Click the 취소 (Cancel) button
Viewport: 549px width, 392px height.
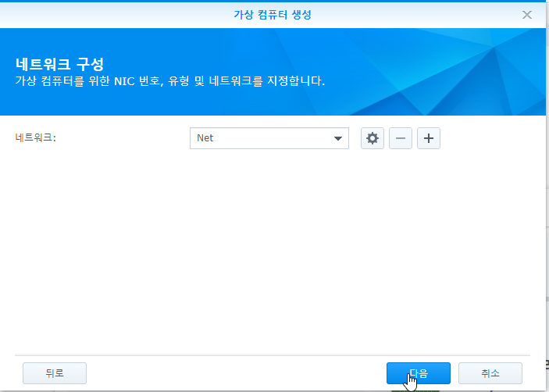click(490, 373)
